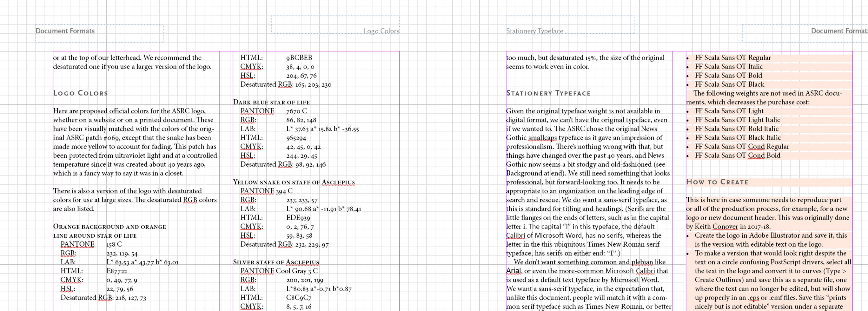Click paragraph starting 'There is also a version'

(x=135, y=200)
